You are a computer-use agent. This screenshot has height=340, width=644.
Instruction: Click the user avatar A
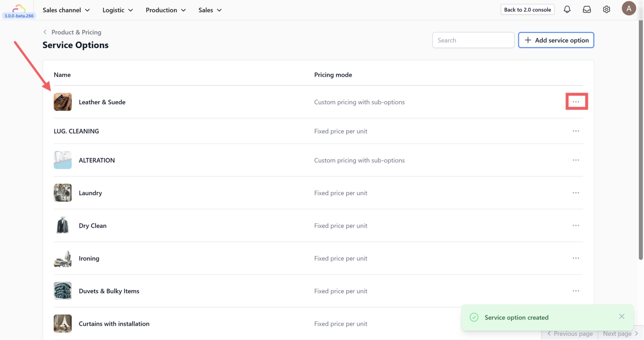pos(628,8)
